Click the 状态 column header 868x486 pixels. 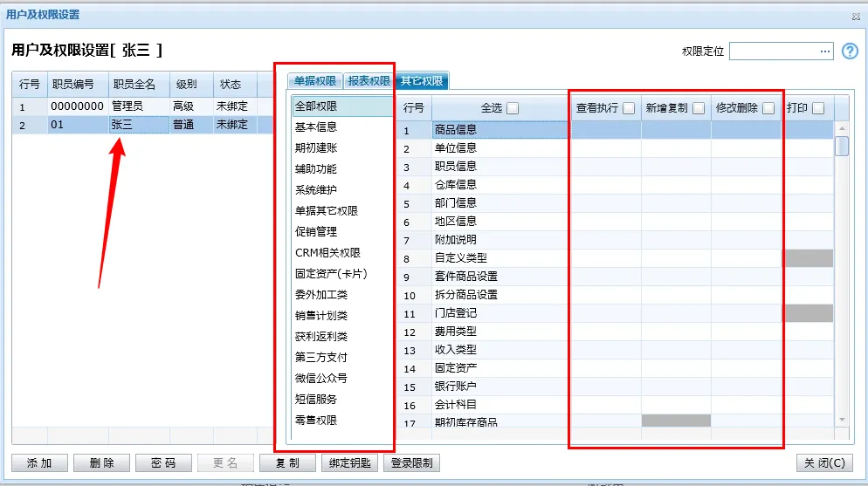235,84
